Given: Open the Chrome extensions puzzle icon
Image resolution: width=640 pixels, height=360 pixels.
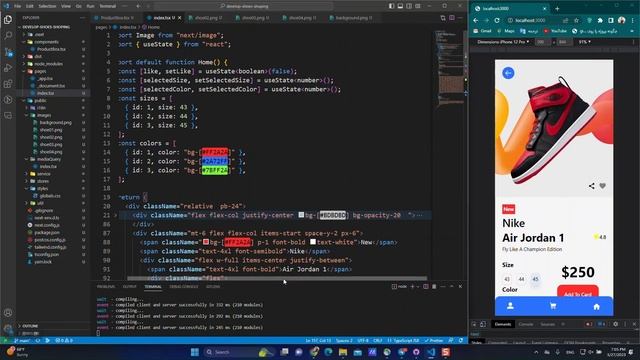Looking at the screenshot, I should 600,20.
